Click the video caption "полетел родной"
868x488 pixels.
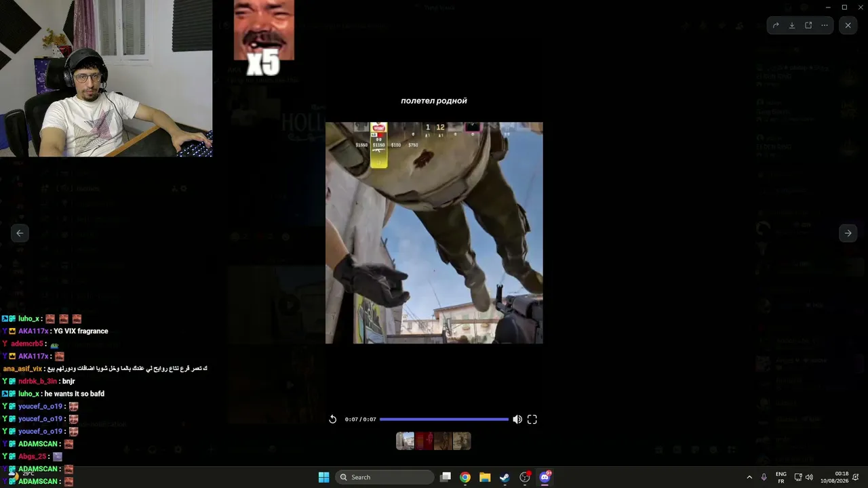click(x=434, y=101)
